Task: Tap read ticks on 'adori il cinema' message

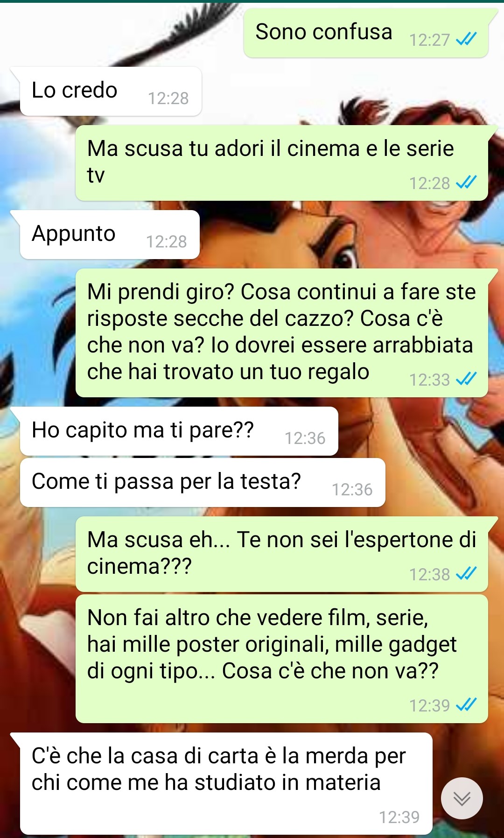Action: (x=466, y=182)
